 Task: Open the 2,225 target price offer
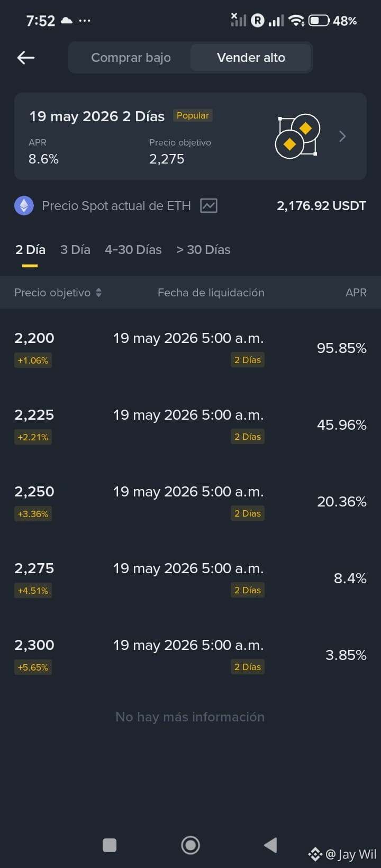click(x=190, y=425)
